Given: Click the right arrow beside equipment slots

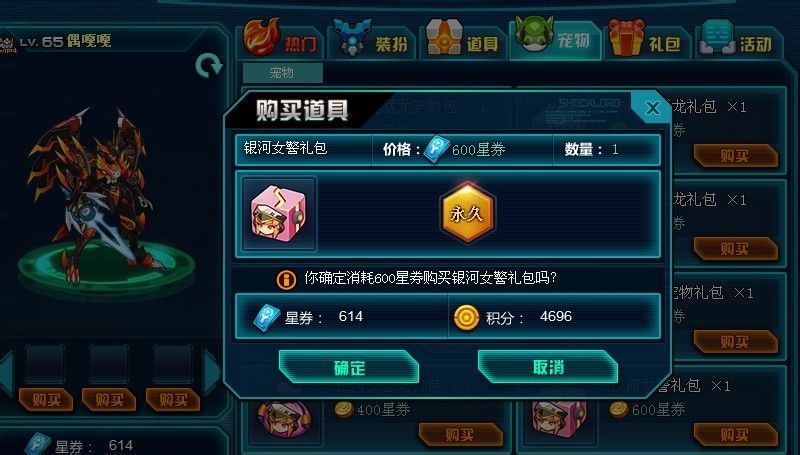Looking at the screenshot, I should tap(211, 372).
